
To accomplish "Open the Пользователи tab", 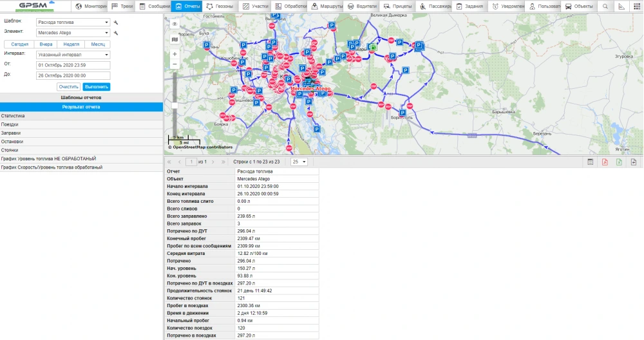I will pyautogui.click(x=544, y=6).
